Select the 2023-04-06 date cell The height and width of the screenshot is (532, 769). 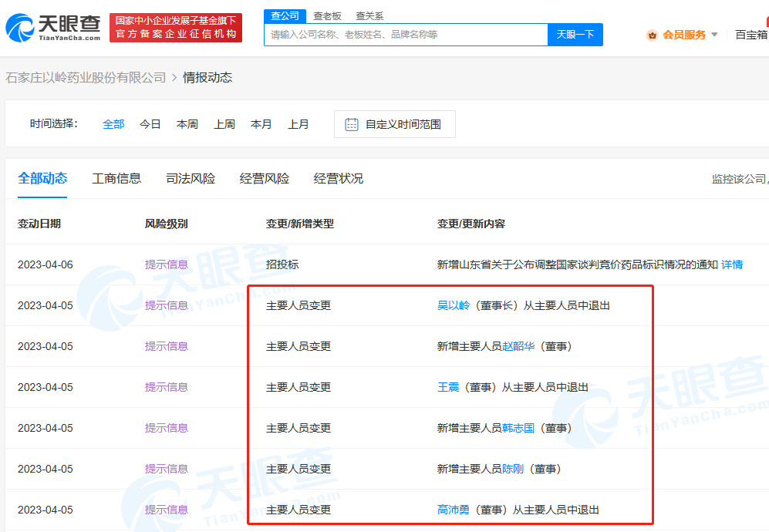point(45,264)
